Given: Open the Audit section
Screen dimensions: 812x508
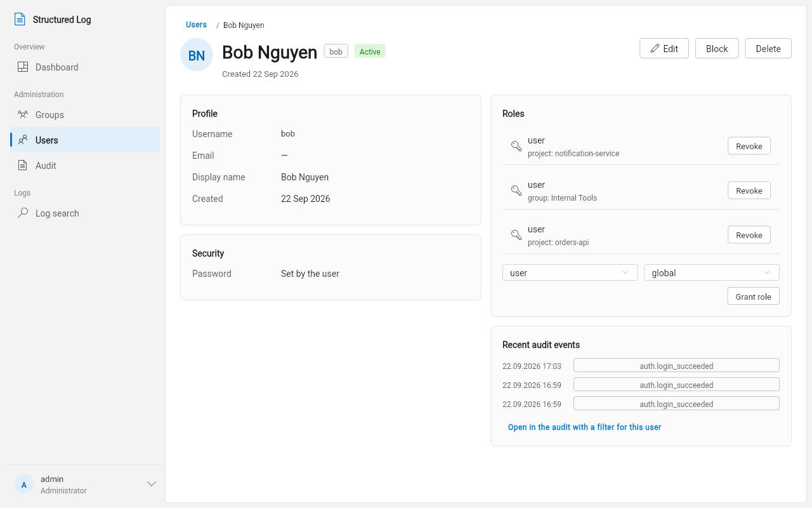Looking at the screenshot, I should 85,166.
